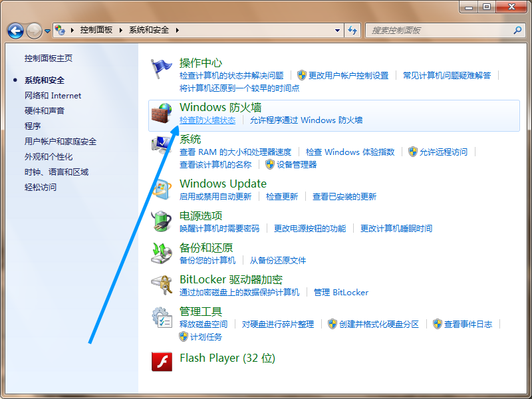Open 对硬盘进行碎片整理 link
532x399 pixels.
tap(278, 324)
